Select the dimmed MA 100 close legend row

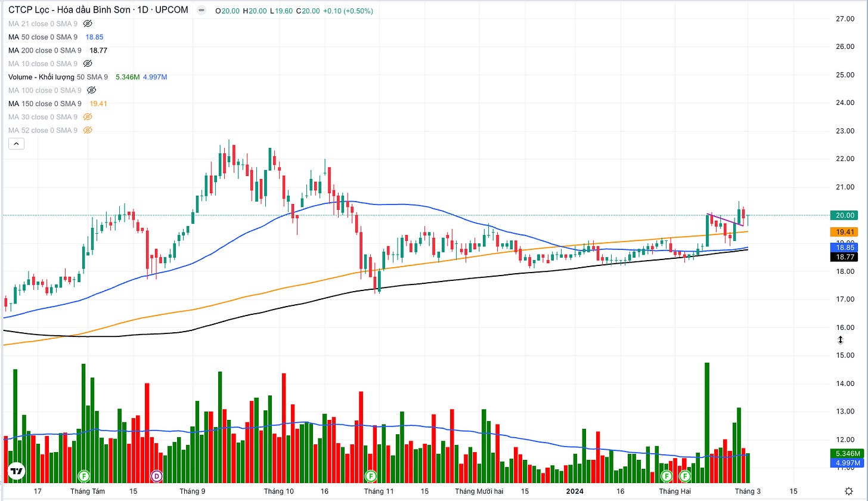tap(45, 91)
